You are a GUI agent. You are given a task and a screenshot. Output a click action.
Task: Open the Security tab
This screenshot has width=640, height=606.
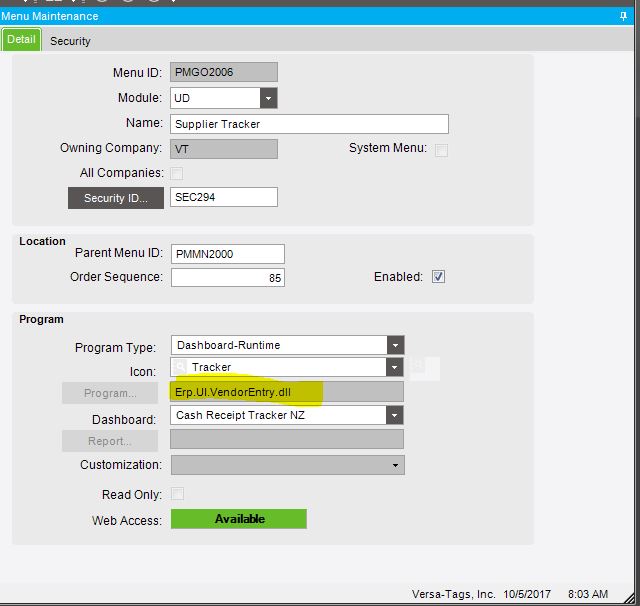pyautogui.click(x=70, y=41)
